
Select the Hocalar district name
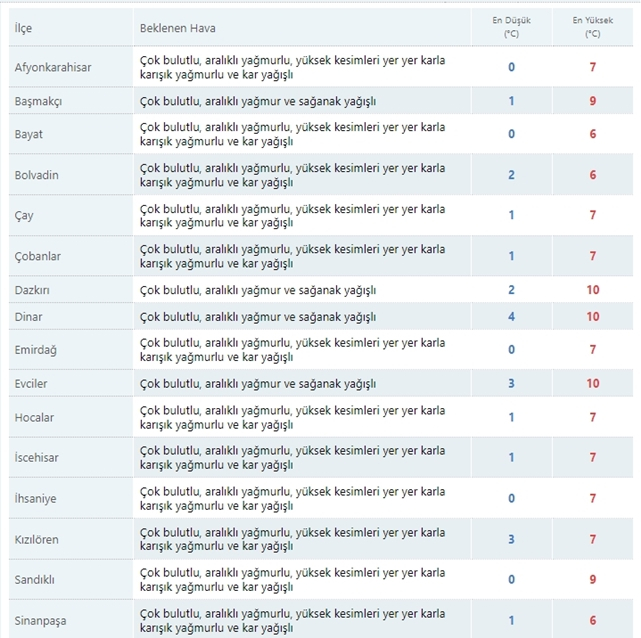(x=34, y=417)
